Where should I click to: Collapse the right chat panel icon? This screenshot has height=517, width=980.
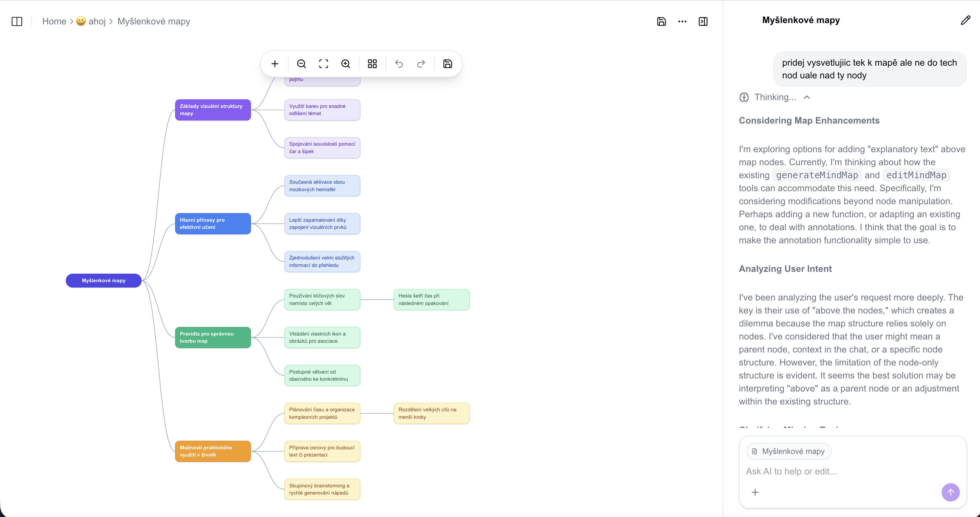click(703, 21)
